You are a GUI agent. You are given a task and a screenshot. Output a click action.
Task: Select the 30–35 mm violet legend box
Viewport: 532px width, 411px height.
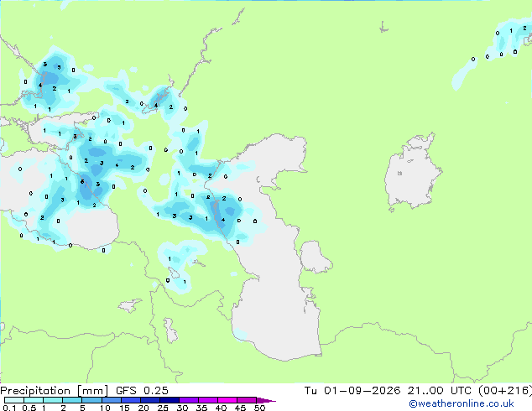point(189,400)
